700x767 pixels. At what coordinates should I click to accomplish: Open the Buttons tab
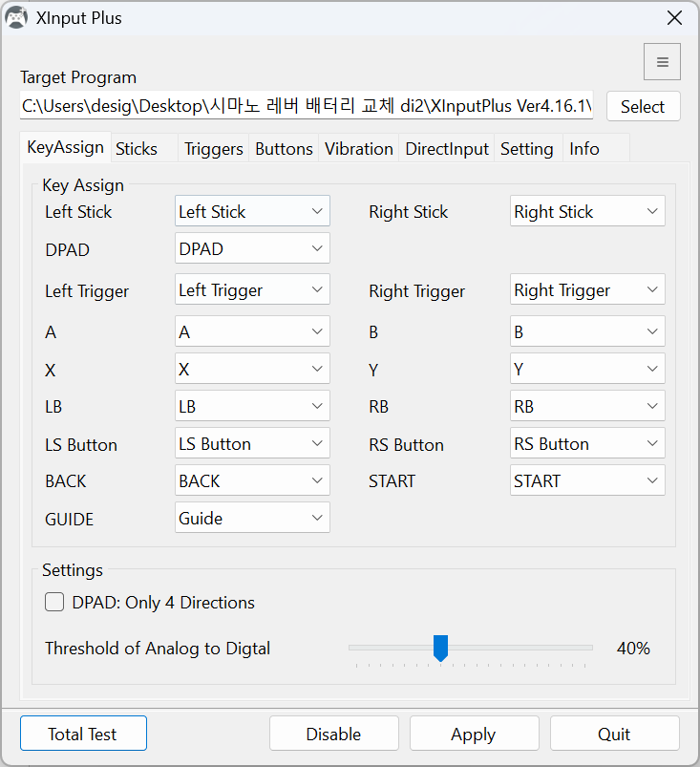pyautogui.click(x=284, y=148)
